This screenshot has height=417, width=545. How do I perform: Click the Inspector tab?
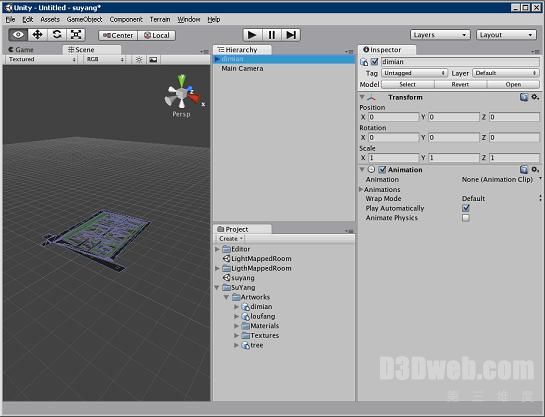point(386,50)
